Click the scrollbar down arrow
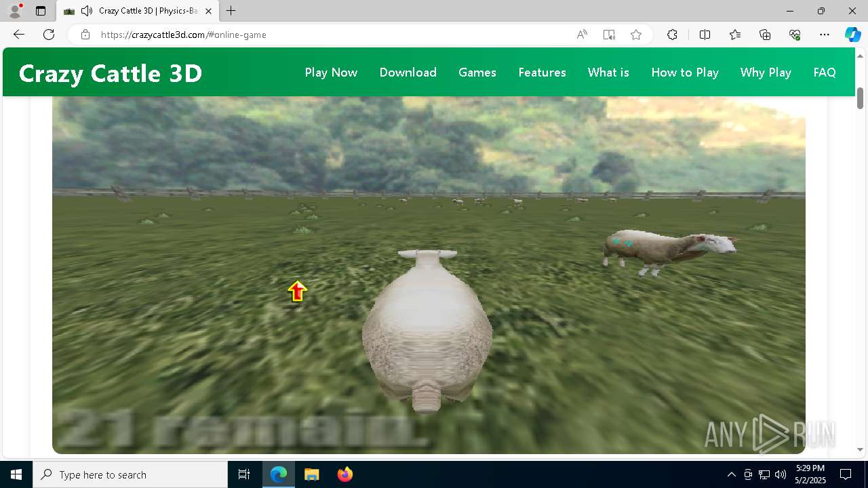Viewport: 868px width, 488px height. pos(860,449)
